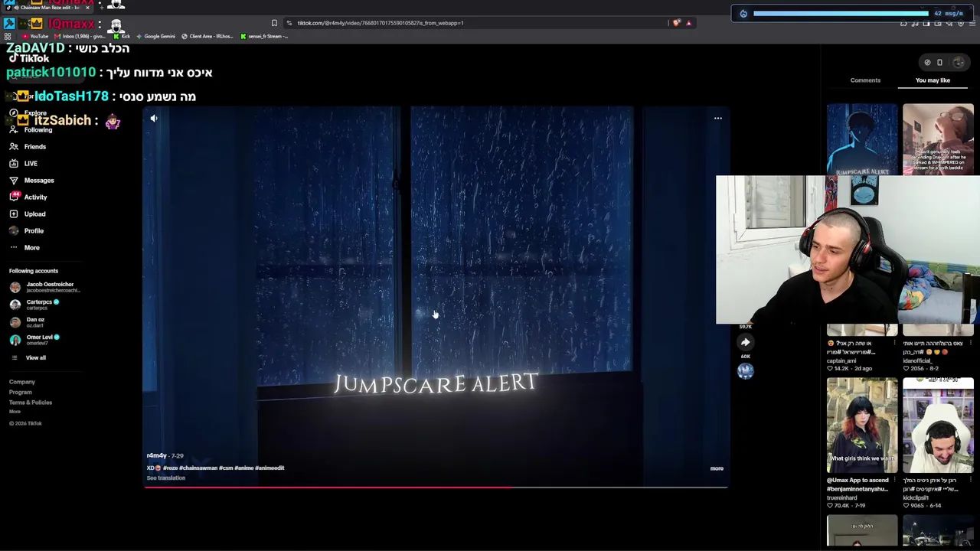Image resolution: width=980 pixels, height=551 pixels.
Task: Open Activity notifications icon
Action: [14, 197]
